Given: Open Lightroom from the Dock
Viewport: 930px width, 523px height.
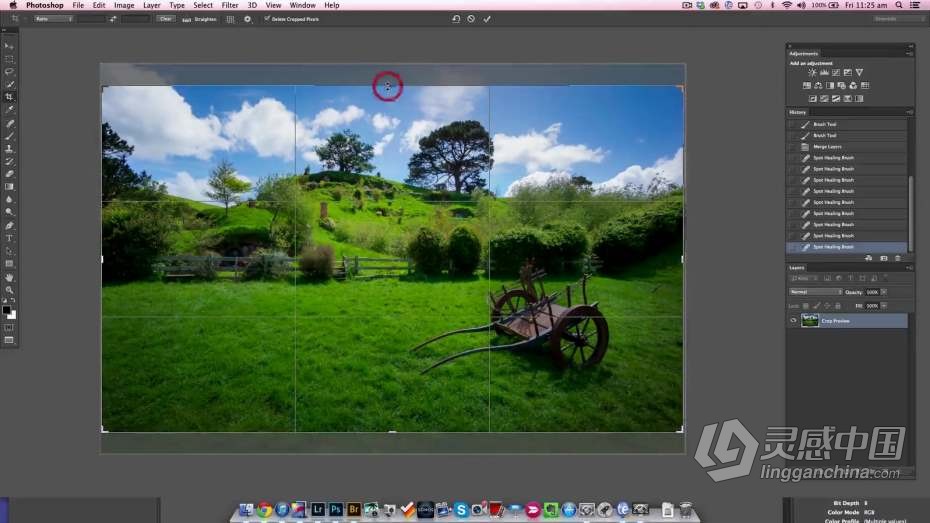Looking at the screenshot, I should click(x=318, y=509).
